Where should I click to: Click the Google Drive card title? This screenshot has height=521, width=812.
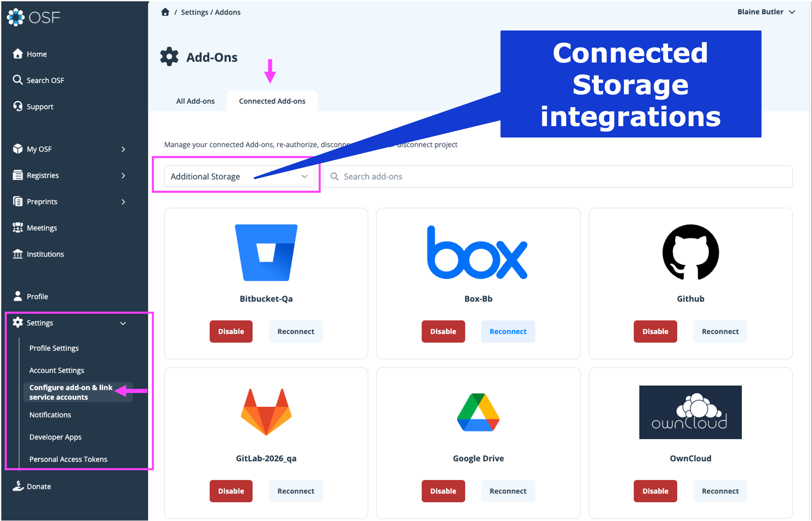point(478,459)
